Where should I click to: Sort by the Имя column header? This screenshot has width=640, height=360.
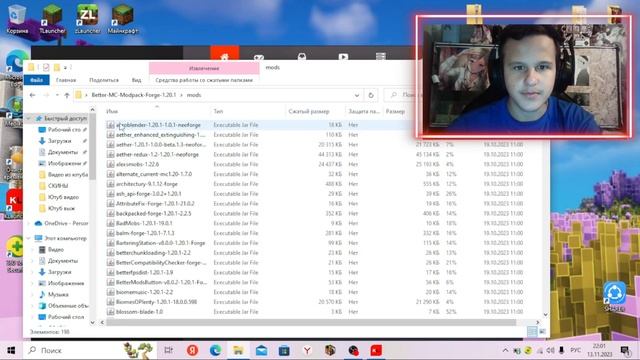point(112,111)
